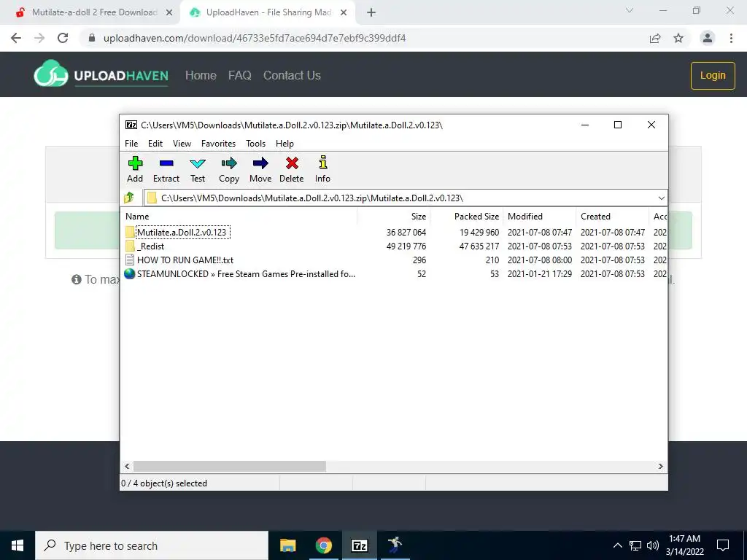Click the Login button on UploadHaven
747x560 pixels.
click(x=713, y=75)
